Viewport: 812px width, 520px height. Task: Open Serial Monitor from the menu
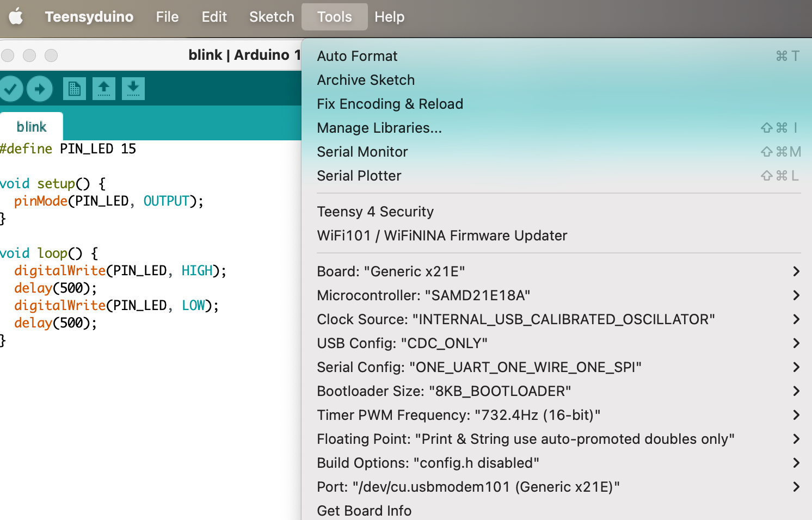pos(362,152)
